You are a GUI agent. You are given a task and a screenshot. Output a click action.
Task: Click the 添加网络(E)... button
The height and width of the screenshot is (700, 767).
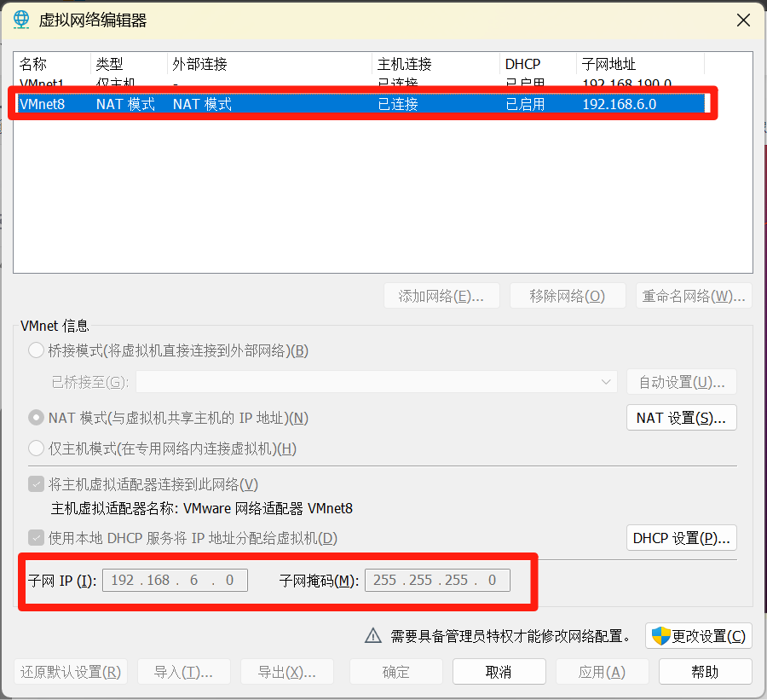click(441, 296)
